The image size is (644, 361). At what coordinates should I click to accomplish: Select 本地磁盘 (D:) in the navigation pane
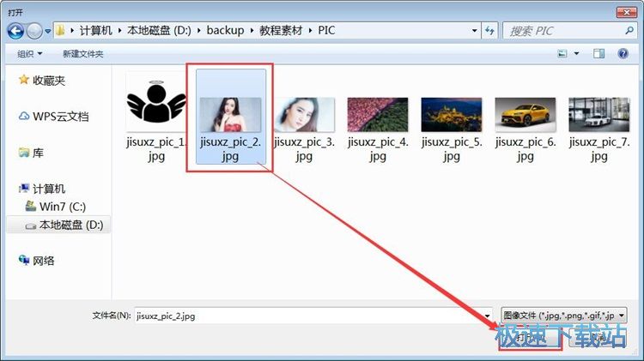tap(71, 225)
